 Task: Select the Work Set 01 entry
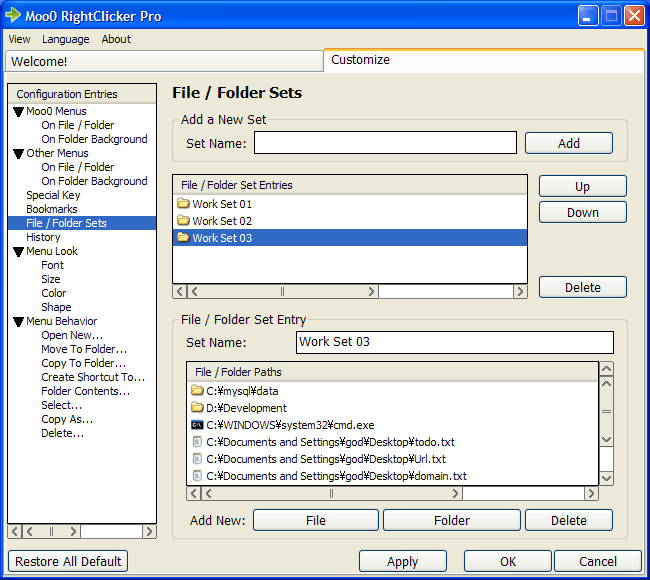(x=350, y=204)
